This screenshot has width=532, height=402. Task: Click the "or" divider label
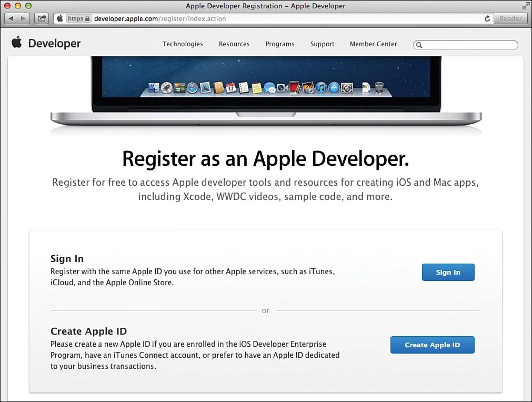(266, 310)
